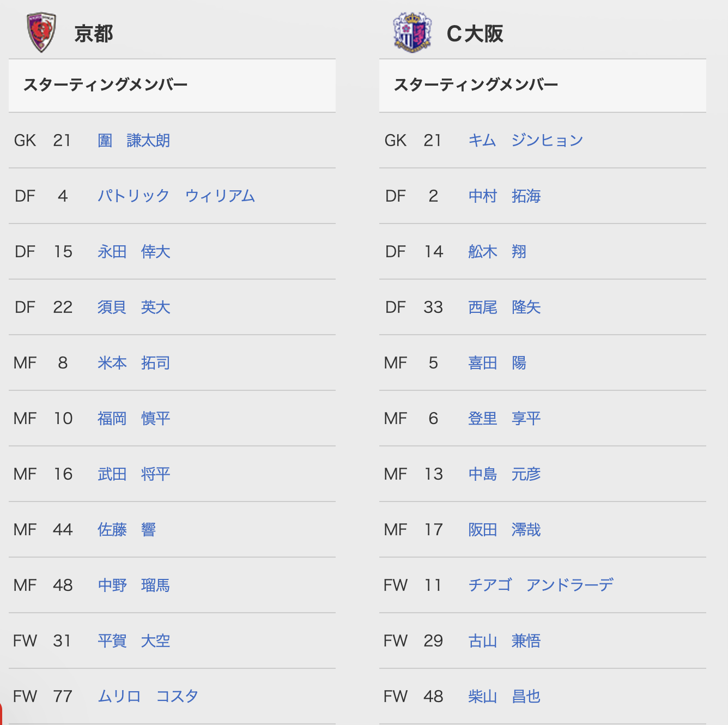Open 登里 享平 player profile

[x=504, y=419]
